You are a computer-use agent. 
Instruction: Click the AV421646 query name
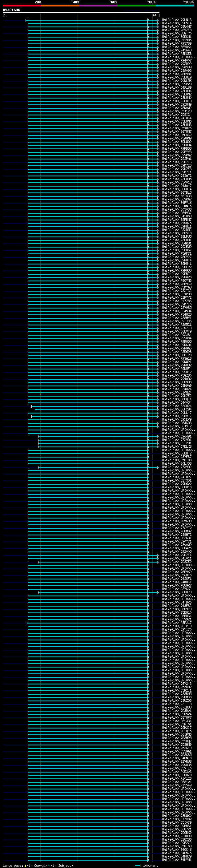(x=11, y=10)
